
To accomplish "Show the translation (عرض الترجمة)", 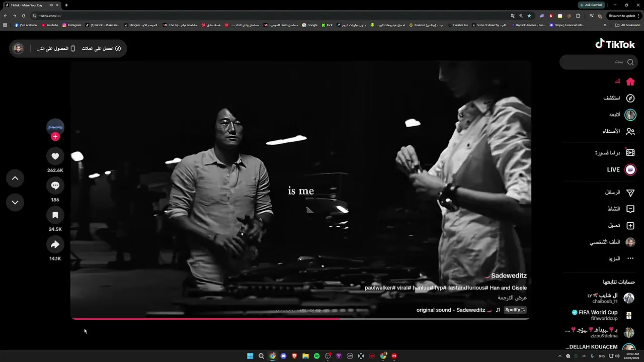I will 513,298.
